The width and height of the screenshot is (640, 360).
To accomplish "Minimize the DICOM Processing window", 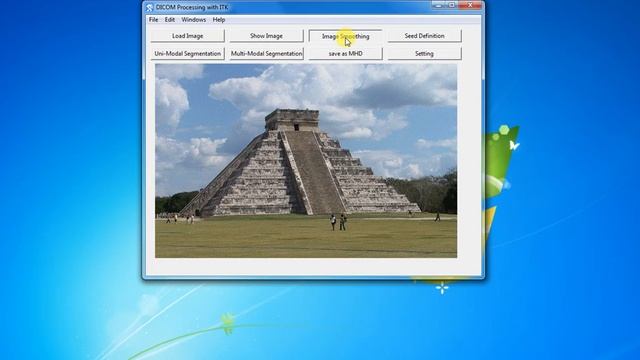I will pyautogui.click(x=438, y=5).
